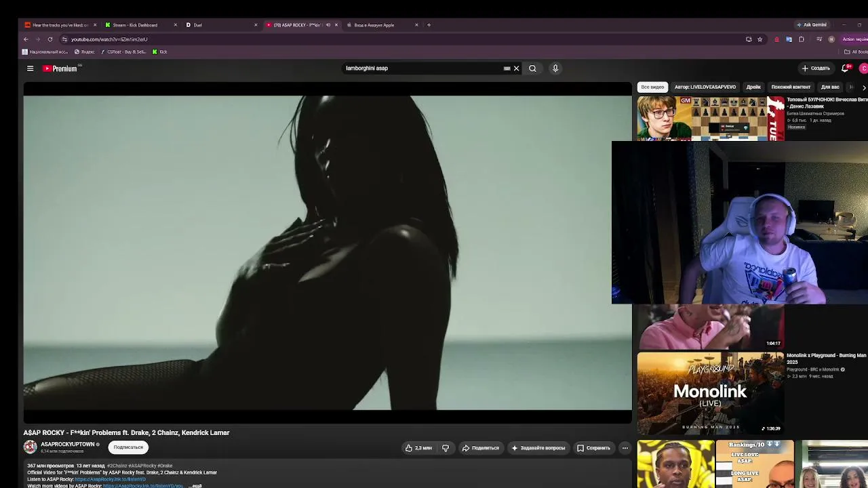Dislike the video with thumbs-down icon
Screen dimensions: 868x488
click(446, 448)
